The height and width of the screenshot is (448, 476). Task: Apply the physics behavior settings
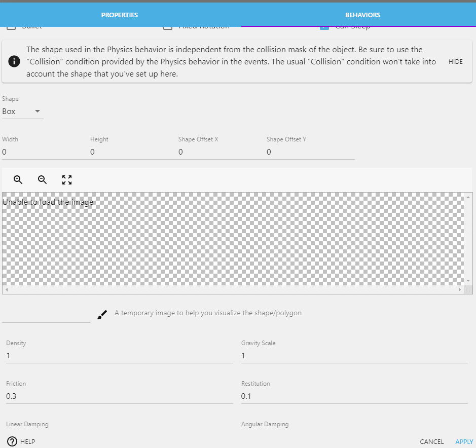[464, 442]
